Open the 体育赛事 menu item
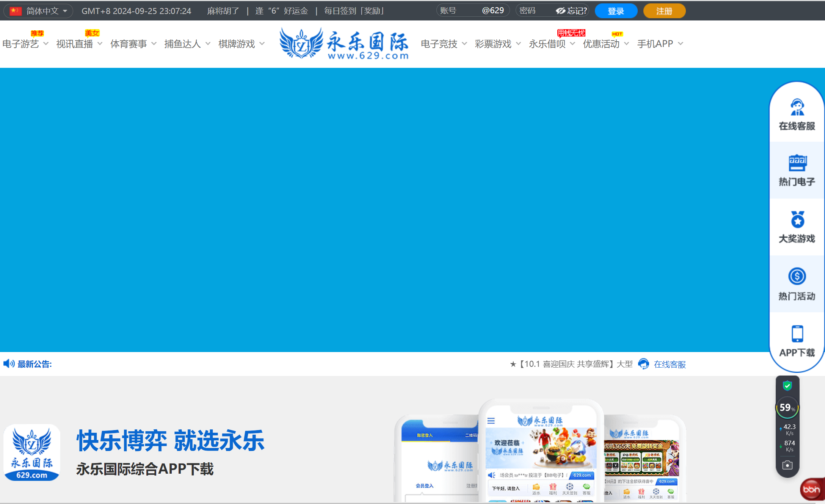Screen dimensions: 825x504 [129, 44]
